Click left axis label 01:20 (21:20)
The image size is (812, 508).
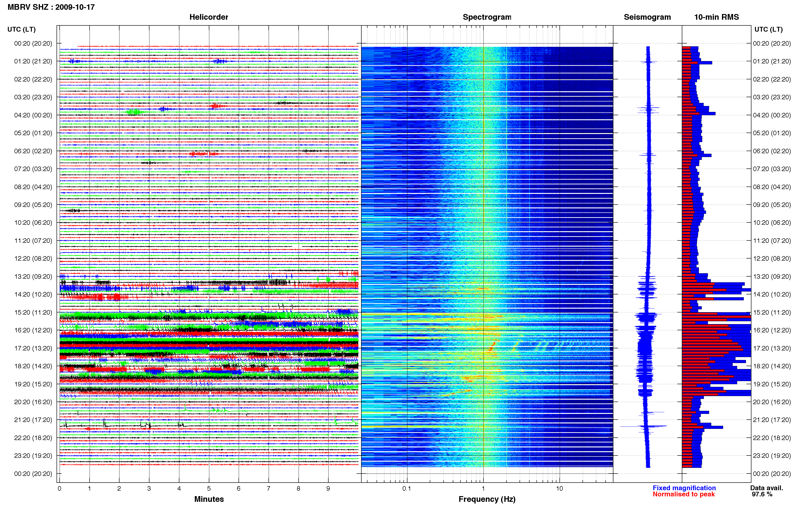(x=33, y=61)
